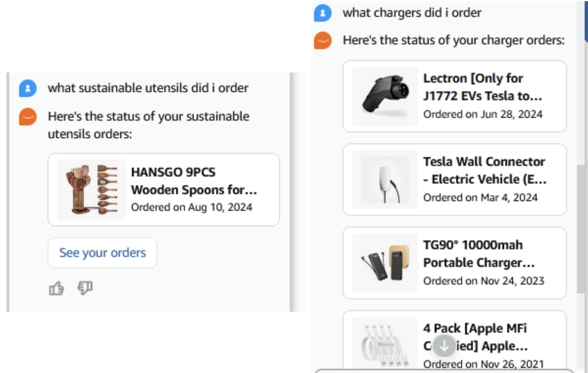Click the sustainable utensils question message

[148, 88]
